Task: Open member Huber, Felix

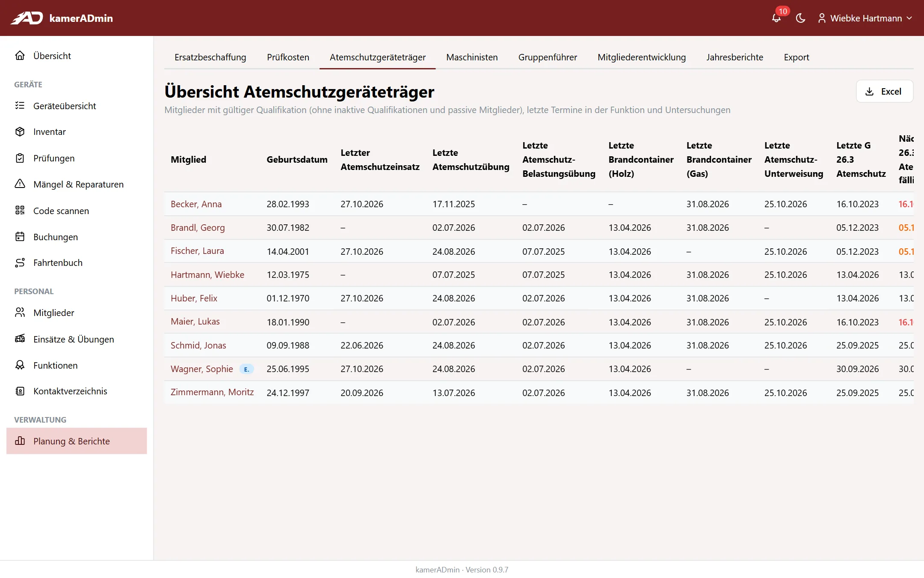Action: pos(194,298)
